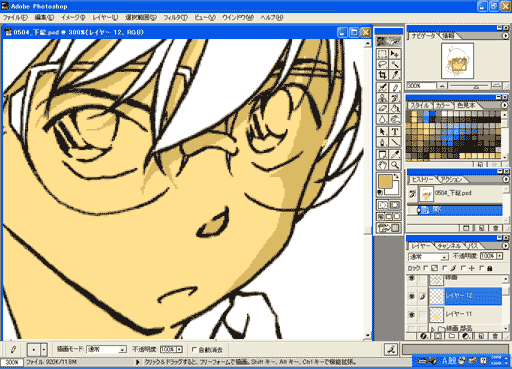Open status bar info popup arrow
The width and height of the screenshot is (512, 369).
tap(137, 362)
